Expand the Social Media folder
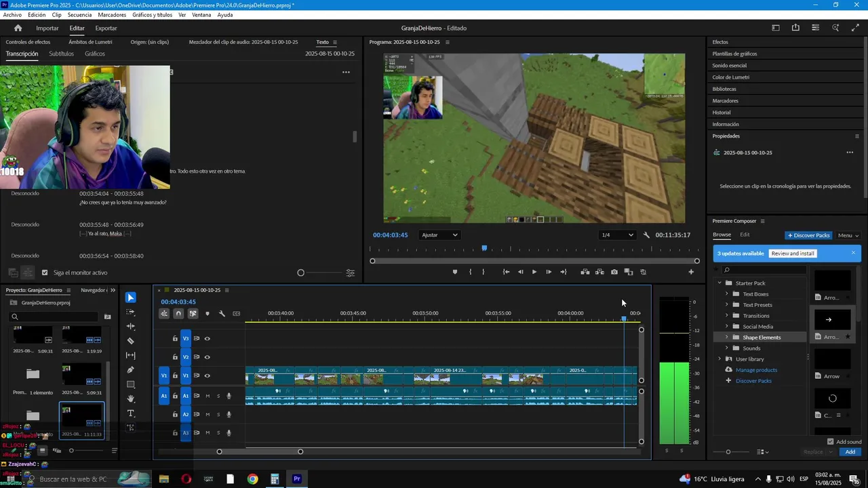This screenshot has height=488, width=868. pos(727,327)
